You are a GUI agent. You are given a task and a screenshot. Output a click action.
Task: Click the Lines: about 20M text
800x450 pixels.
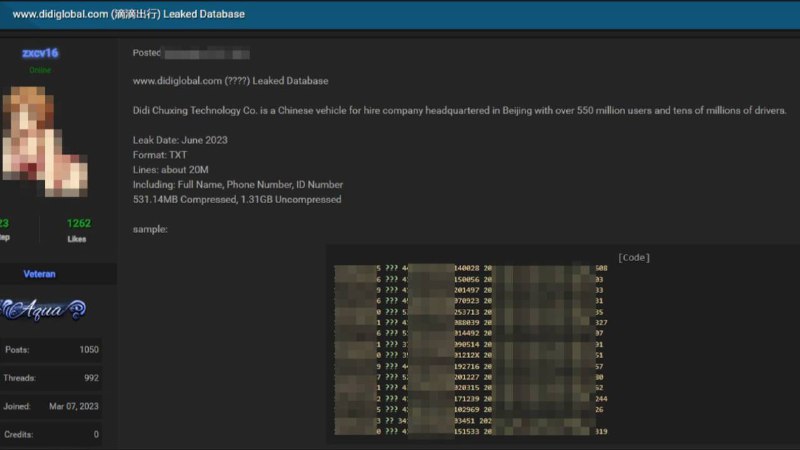point(170,170)
